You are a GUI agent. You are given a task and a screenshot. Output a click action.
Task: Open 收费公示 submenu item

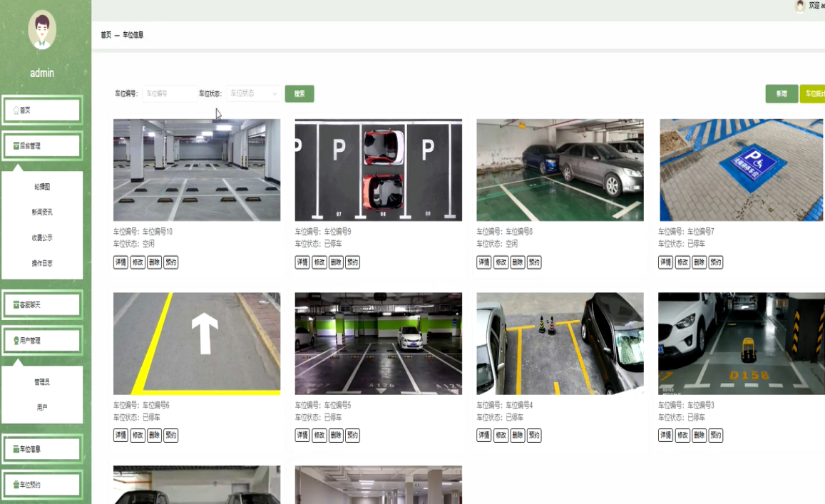(x=42, y=238)
